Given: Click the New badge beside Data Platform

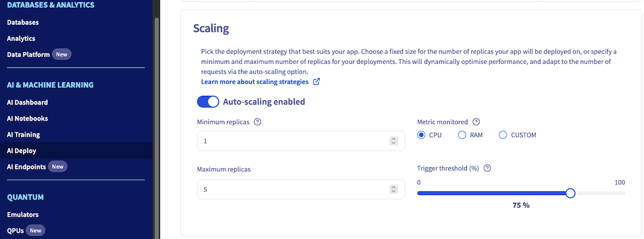Looking at the screenshot, I should (62, 54).
